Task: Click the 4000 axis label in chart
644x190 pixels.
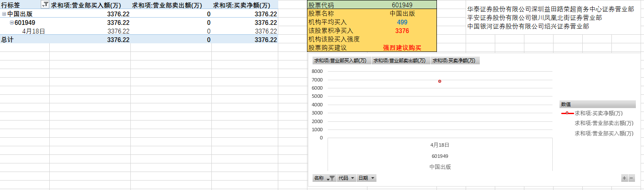Action: click(x=317, y=105)
